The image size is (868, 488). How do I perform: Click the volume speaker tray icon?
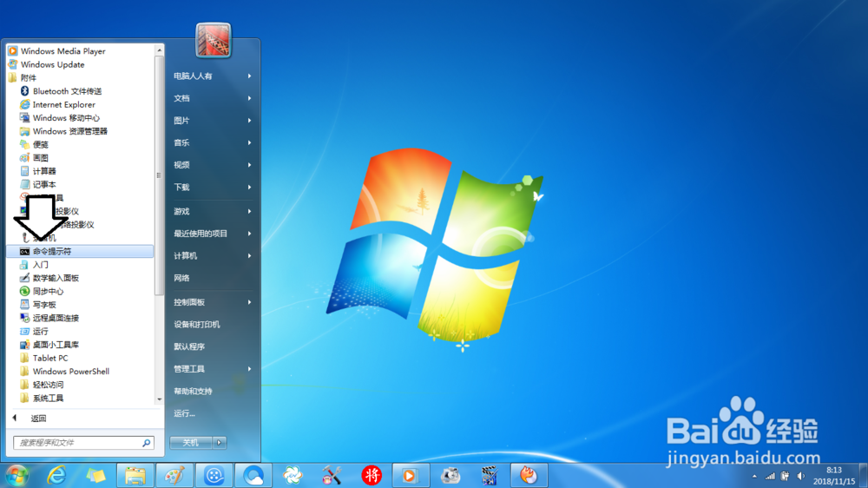click(801, 476)
